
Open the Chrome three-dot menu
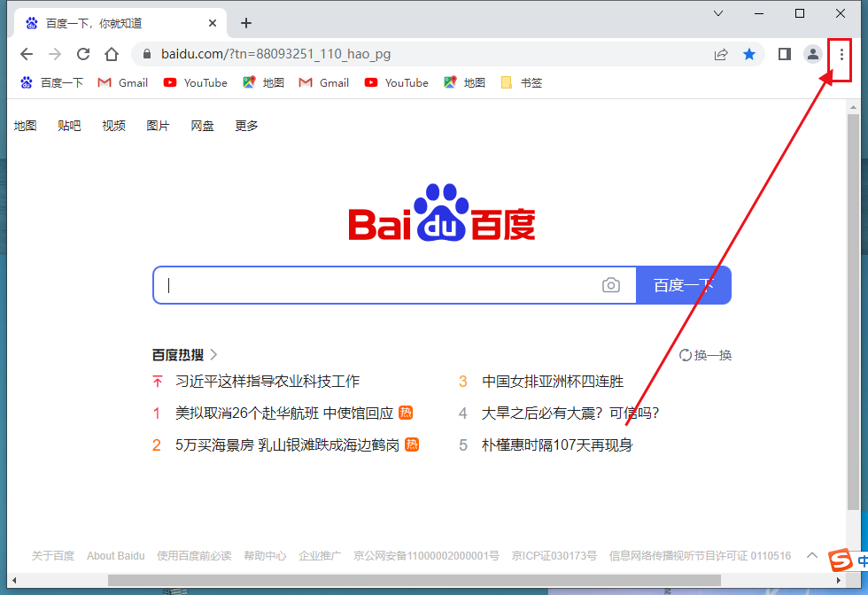coord(841,54)
